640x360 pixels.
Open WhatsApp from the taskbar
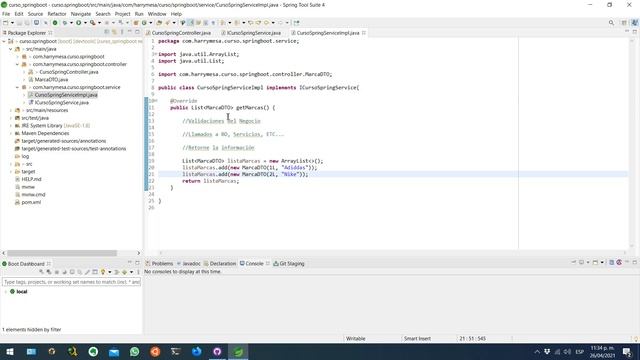135,351
